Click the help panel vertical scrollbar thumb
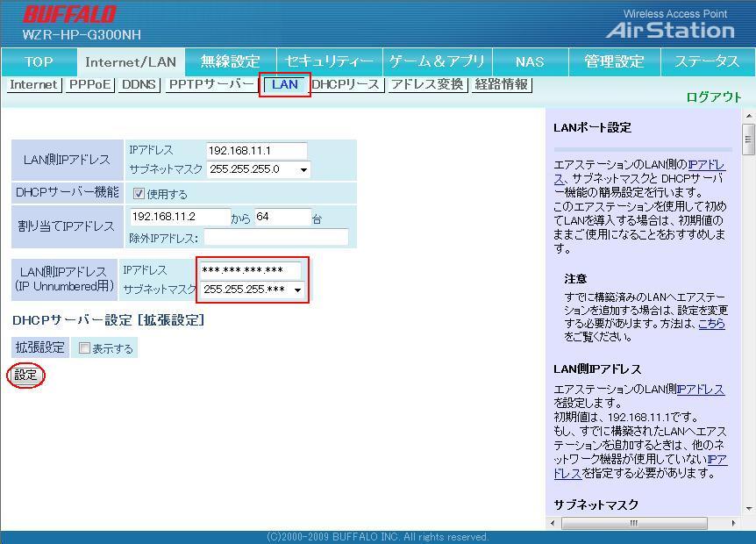This screenshot has height=544, width=756. pyautogui.click(x=748, y=139)
